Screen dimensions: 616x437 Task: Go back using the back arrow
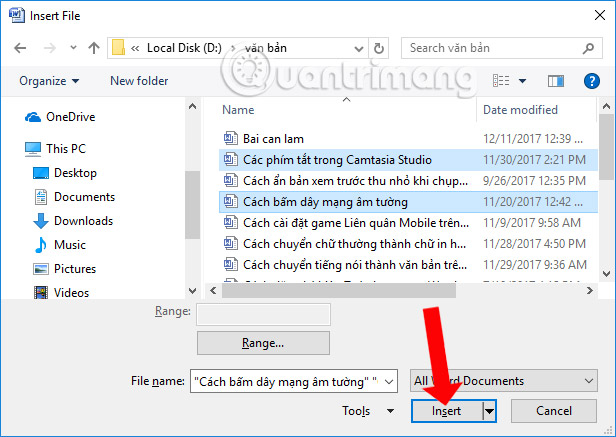(20, 48)
